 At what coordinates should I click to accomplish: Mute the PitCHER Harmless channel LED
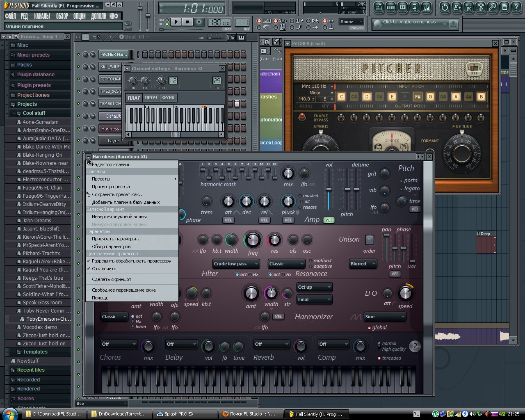[x=78, y=55]
